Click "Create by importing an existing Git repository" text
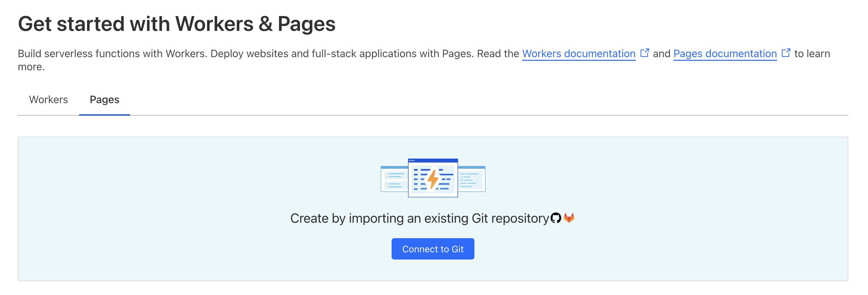Screen dimensions: 868x295 (420, 218)
